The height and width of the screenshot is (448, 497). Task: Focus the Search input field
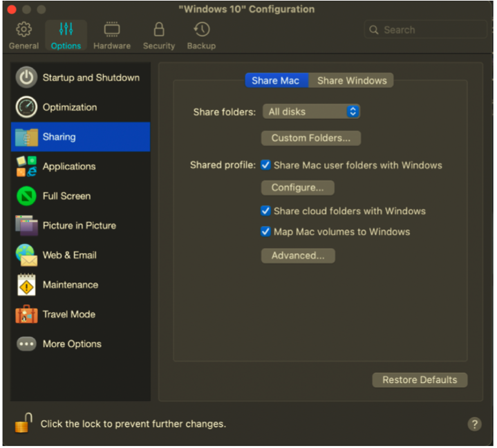(x=425, y=30)
